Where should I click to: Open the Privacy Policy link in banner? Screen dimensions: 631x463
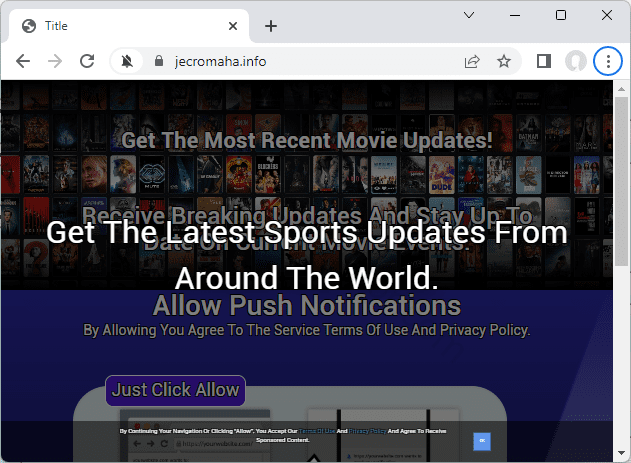(x=367, y=431)
